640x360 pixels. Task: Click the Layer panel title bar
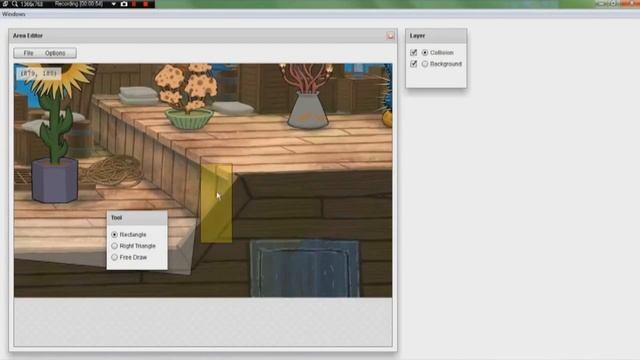(436, 36)
